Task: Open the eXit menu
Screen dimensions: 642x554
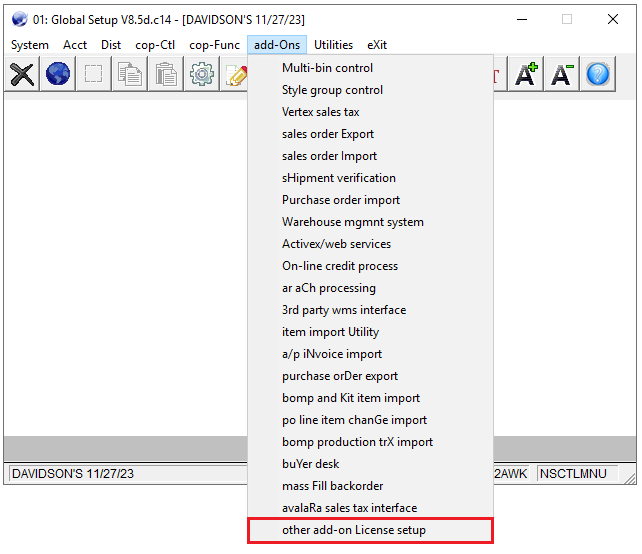Action: (x=377, y=45)
